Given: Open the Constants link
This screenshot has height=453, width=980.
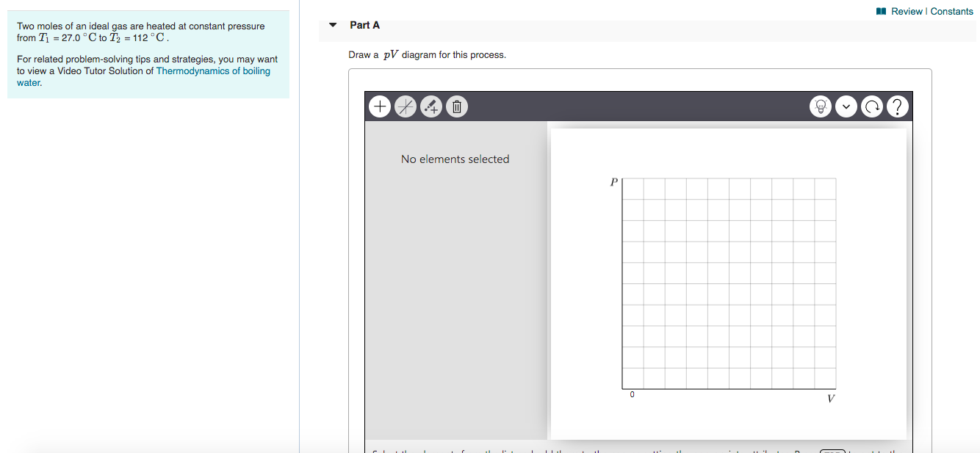Looking at the screenshot, I should click(x=951, y=11).
